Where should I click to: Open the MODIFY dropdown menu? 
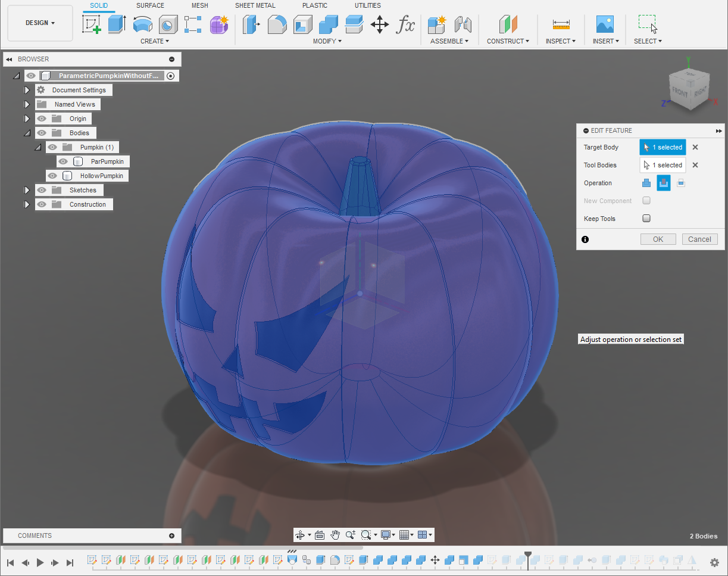(x=327, y=41)
